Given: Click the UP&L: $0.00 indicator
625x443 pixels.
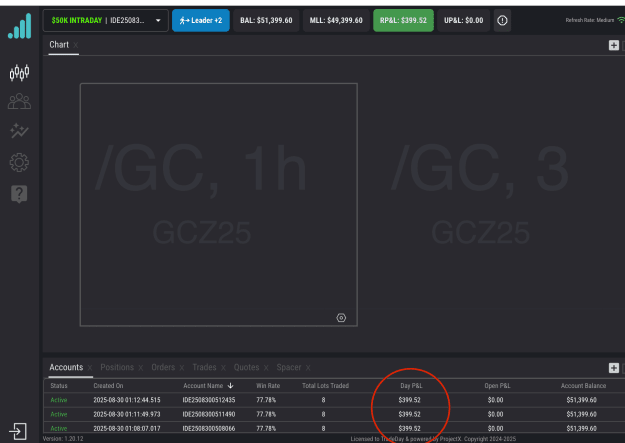Looking at the screenshot, I should tap(464, 20).
